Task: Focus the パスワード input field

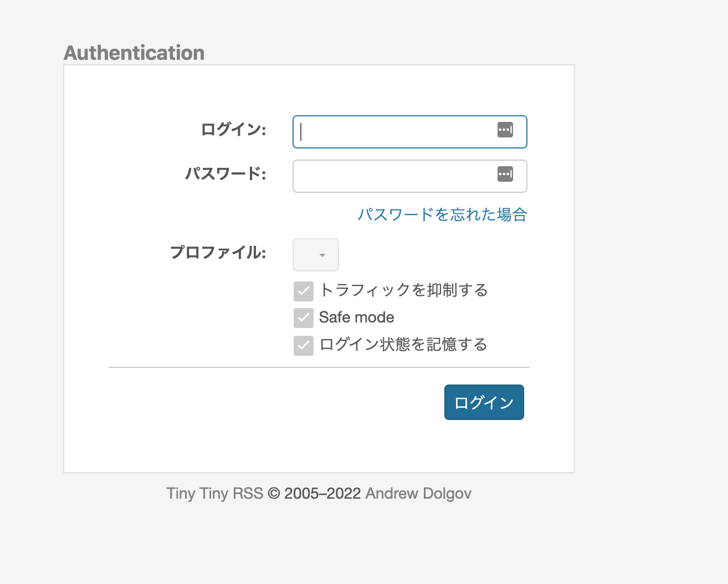Action: (x=409, y=176)
